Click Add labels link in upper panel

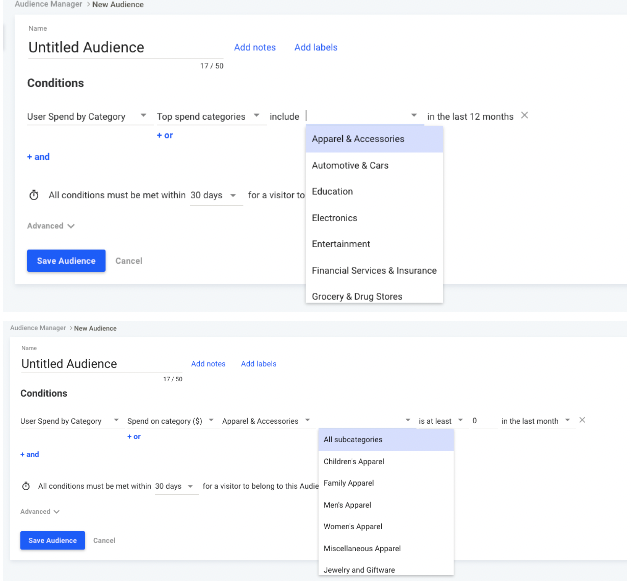click(316, 47)
